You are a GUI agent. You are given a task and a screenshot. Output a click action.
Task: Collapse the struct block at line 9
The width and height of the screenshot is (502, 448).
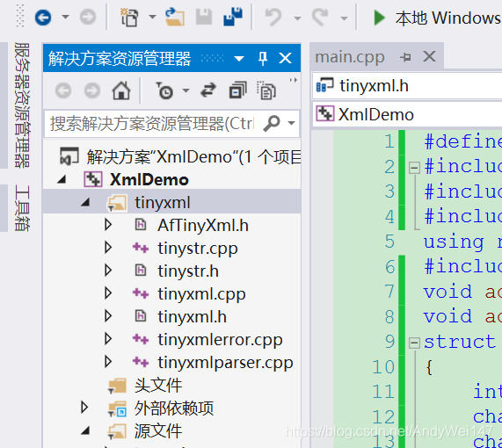(415, 343)
